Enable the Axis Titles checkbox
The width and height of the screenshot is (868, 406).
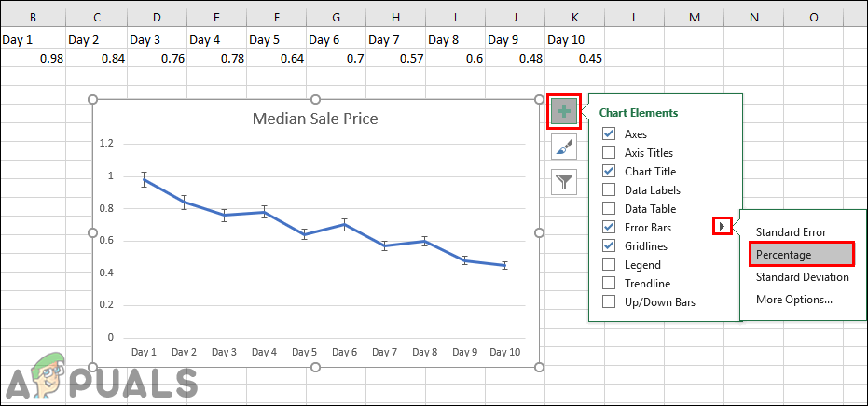609,153
